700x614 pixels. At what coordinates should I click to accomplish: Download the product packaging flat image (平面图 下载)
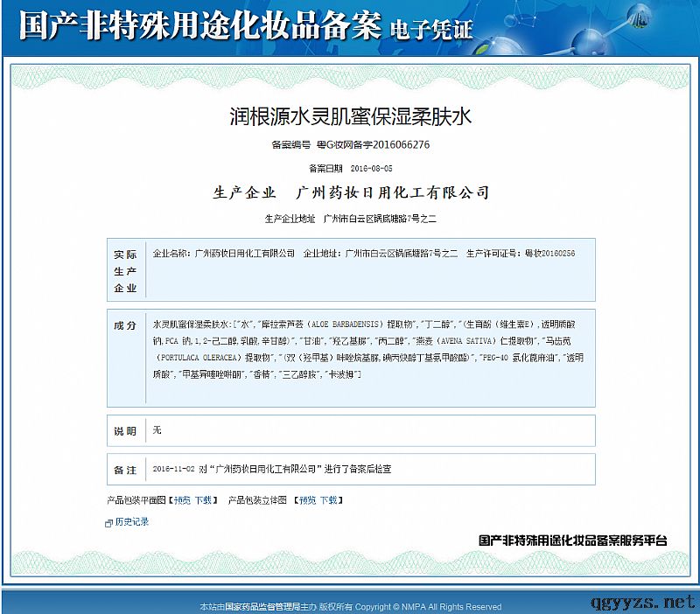202,500
